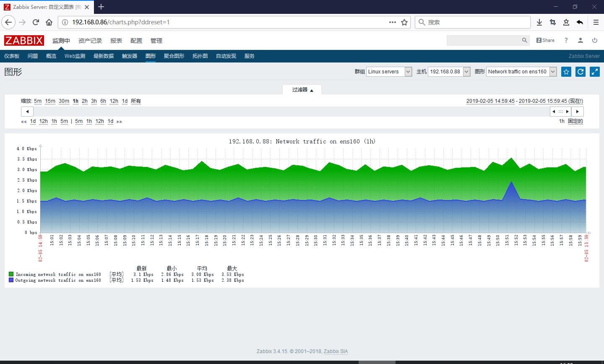Jump to earliest with «« link

coord(24,121)
